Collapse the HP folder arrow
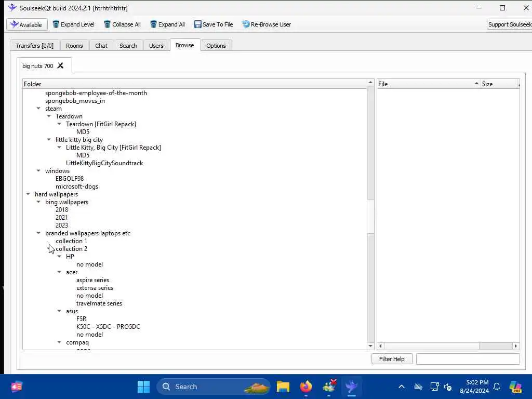 [59, 257]
